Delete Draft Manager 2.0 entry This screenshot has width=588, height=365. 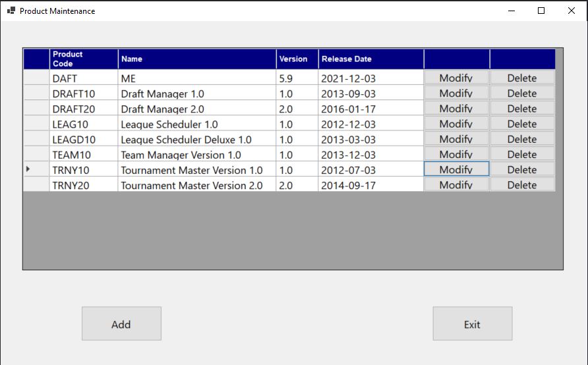(522, 109)
